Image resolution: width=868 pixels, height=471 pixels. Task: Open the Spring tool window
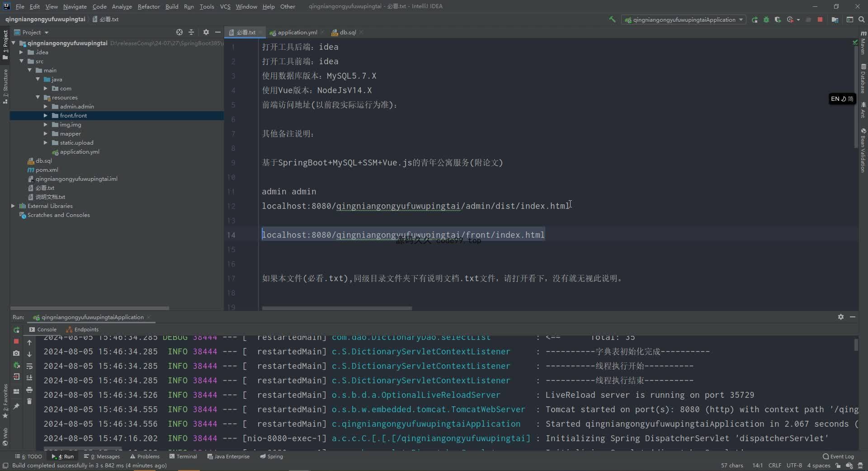click(271, 457)
